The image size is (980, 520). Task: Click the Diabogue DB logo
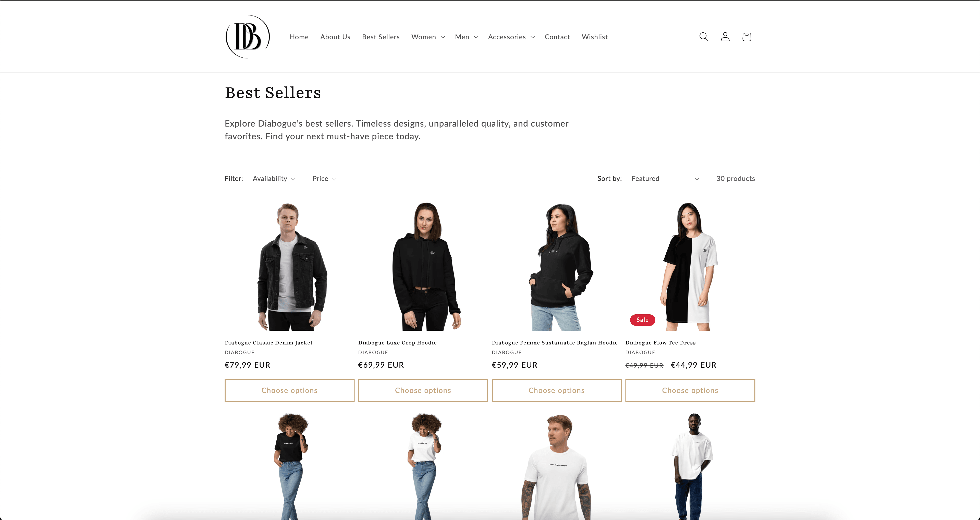point(248,36)
